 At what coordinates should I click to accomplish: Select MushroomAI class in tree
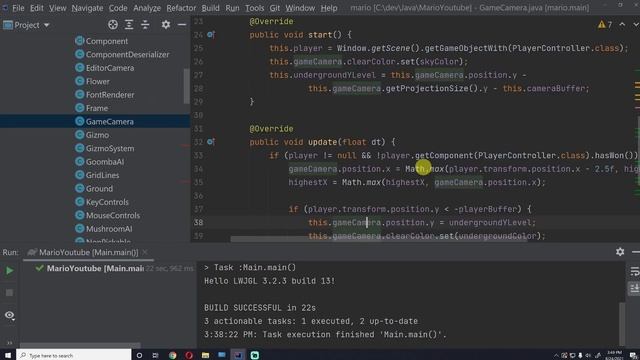pyautogui.click(x=104, y=229)
